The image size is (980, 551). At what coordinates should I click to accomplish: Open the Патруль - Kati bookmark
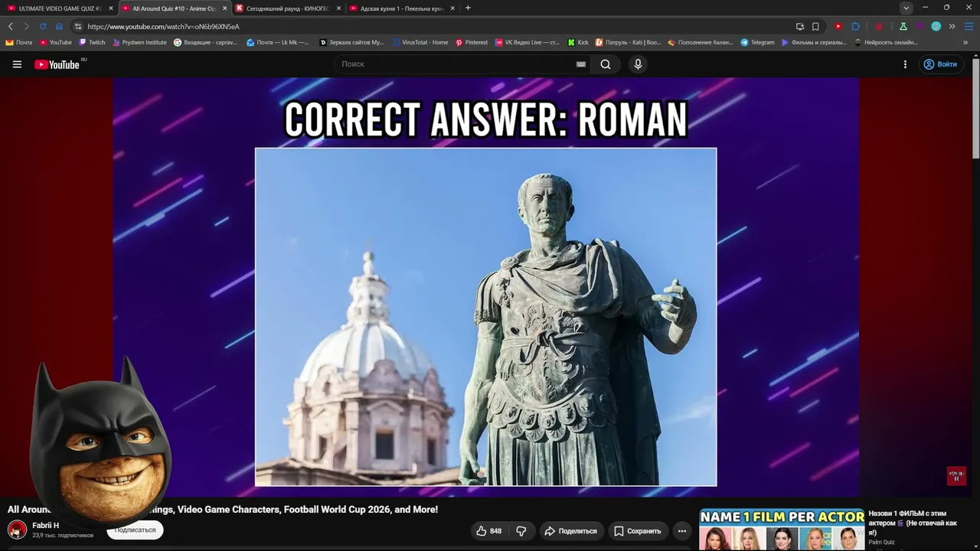[x=628, y=42]
